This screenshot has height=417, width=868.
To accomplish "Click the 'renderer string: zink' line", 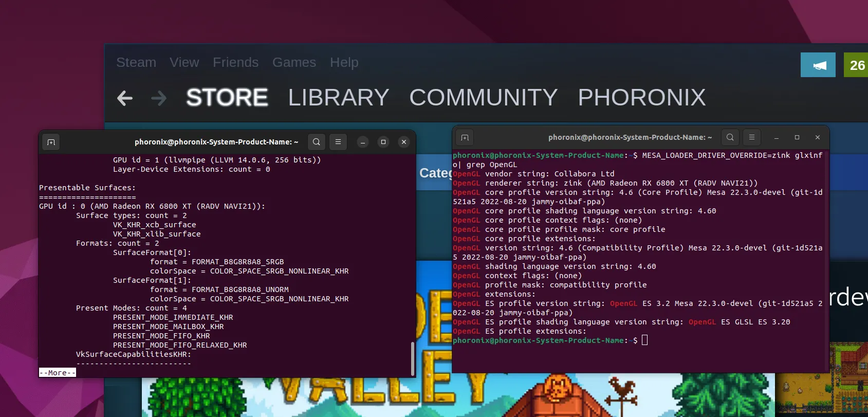I will [x=605, y=183].
